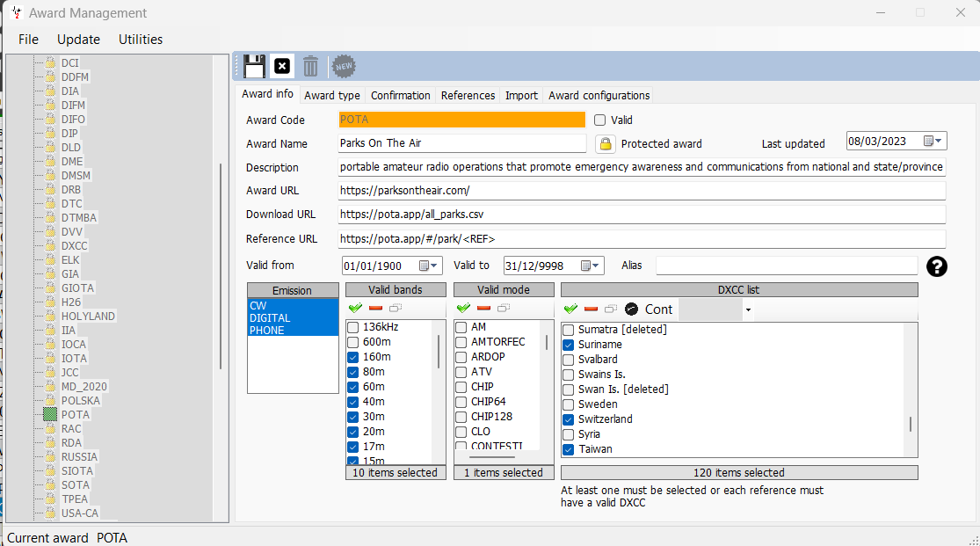Deselect all DXCC entries with red minus
Image resolution: width=980 pixels, height=546 pixels.
pyautogui.click(x=592, y=309)
